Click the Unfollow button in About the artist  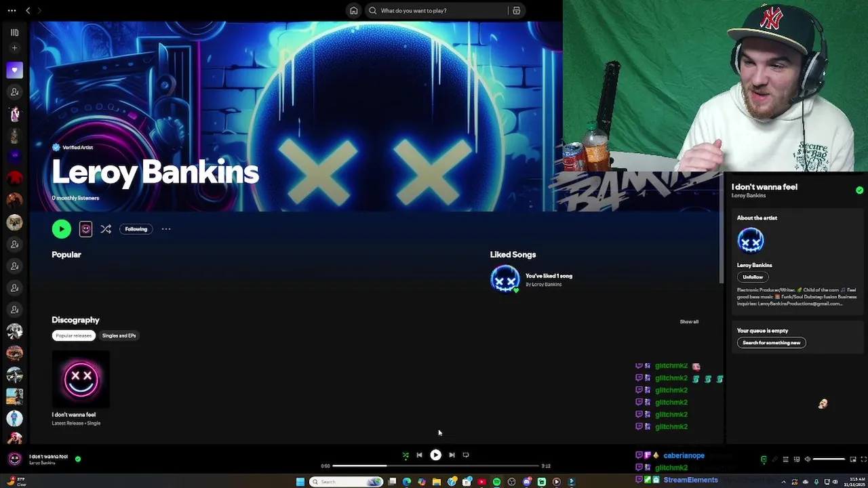click(753, 277)
